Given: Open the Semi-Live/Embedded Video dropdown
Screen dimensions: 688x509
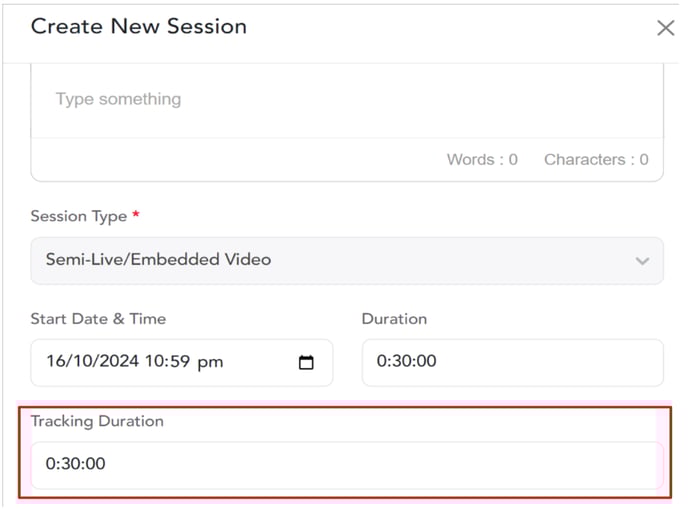Looking at the screenshot, I should point(347,261).
